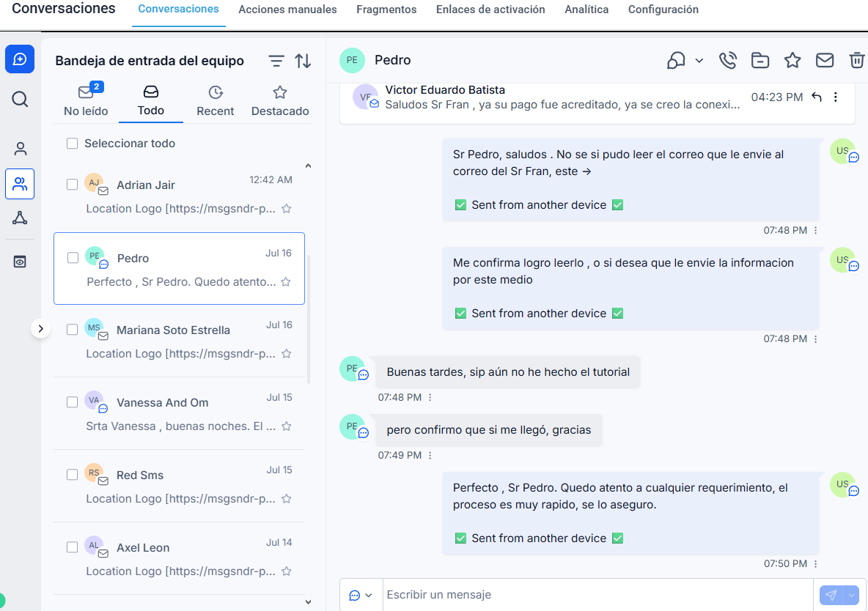Show Todo conversations filter
868x611 pixels.
pos(150,100)
